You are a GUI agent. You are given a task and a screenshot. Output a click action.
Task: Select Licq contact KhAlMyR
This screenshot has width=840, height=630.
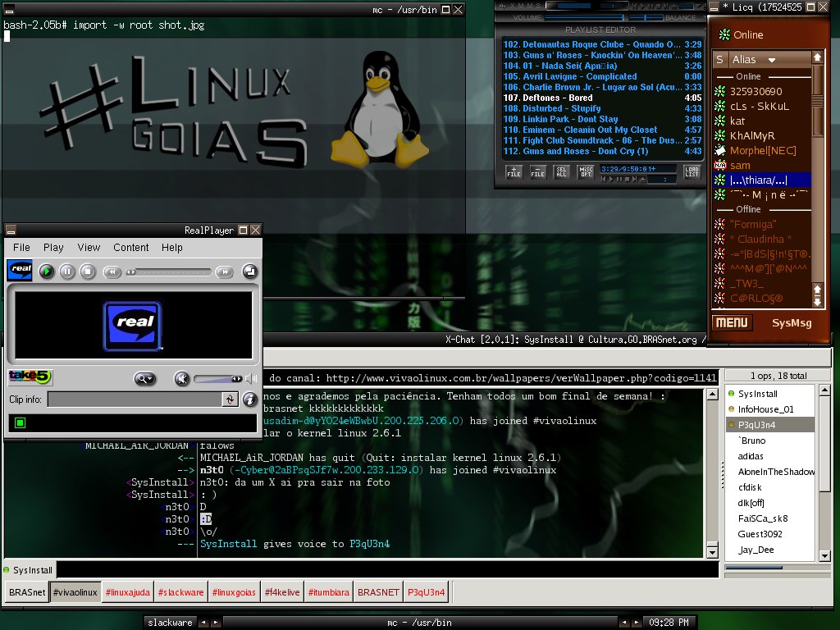pos(752,136)
